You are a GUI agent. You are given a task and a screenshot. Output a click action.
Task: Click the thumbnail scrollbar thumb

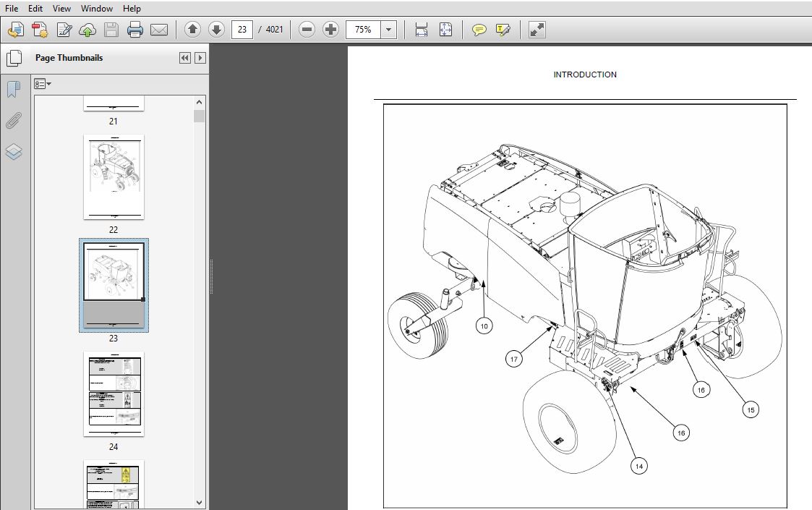200,116
